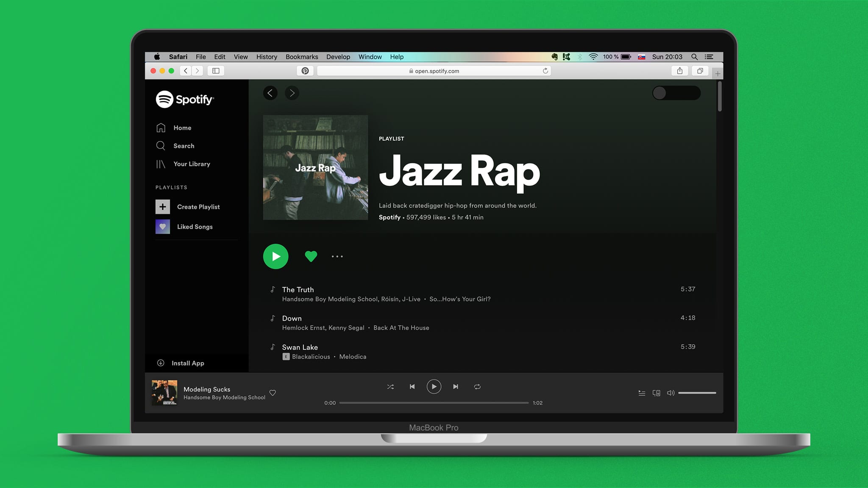Click Safari browser back button
868x488 pixels.
tap(186, 71)
